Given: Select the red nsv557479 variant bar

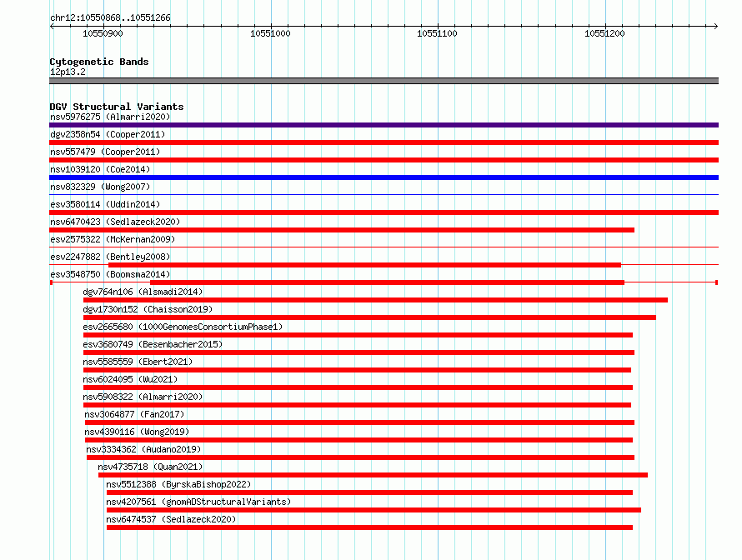Looking at the screenshot, I should pyautogui.click(x=384, y=160).
